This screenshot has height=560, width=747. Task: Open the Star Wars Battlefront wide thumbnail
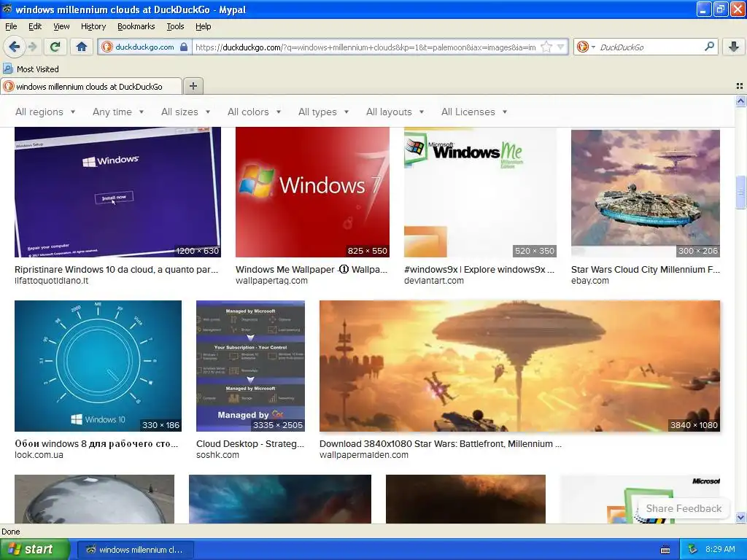point(519,366)
